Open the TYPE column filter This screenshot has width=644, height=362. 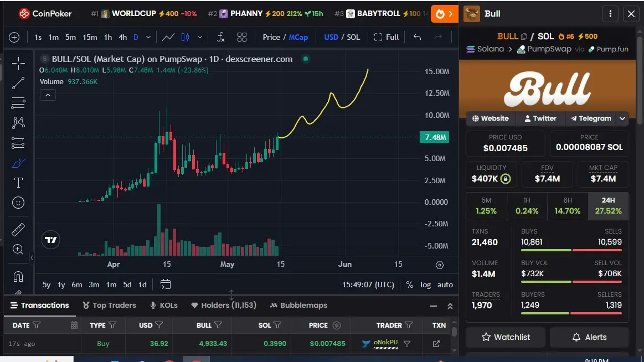(112, 325)
